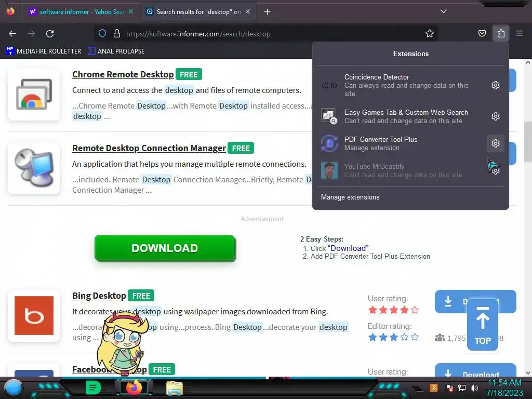532x399 pixels.
Task: Click the page vertical scrollbar thumb
Action: (x=528, y=142)
